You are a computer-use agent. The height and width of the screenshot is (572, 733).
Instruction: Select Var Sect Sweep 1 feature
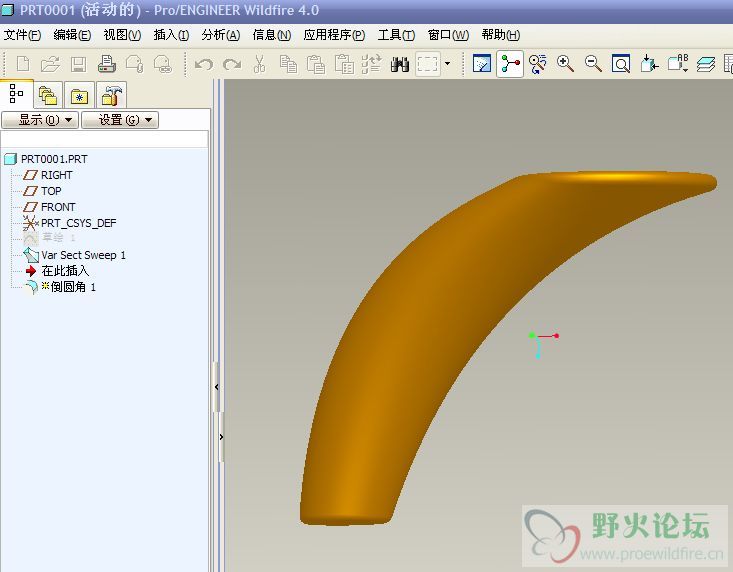point(74,255)
